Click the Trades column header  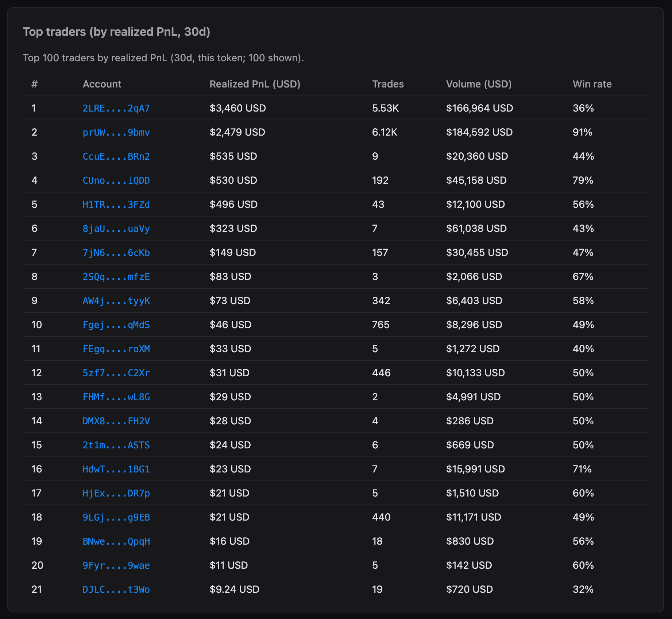388,84
